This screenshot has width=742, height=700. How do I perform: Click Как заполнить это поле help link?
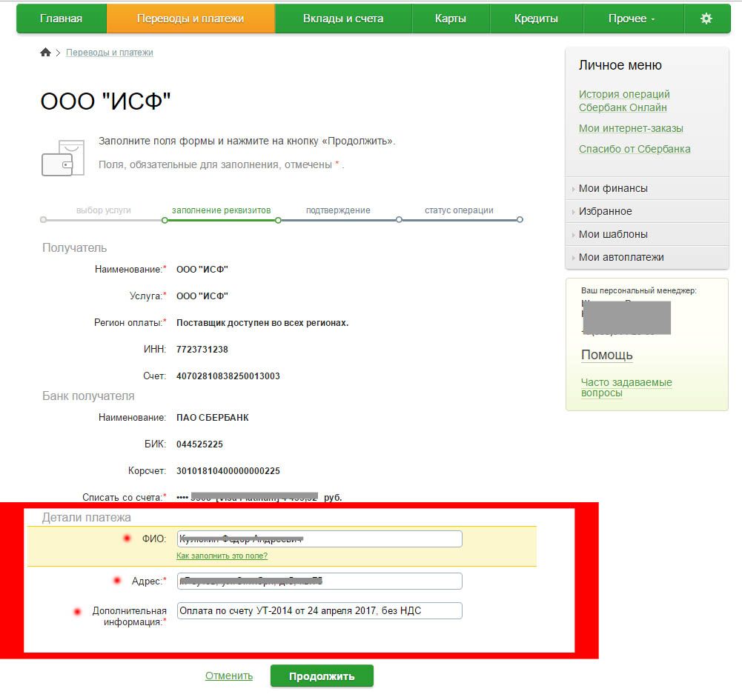(222, 556)
